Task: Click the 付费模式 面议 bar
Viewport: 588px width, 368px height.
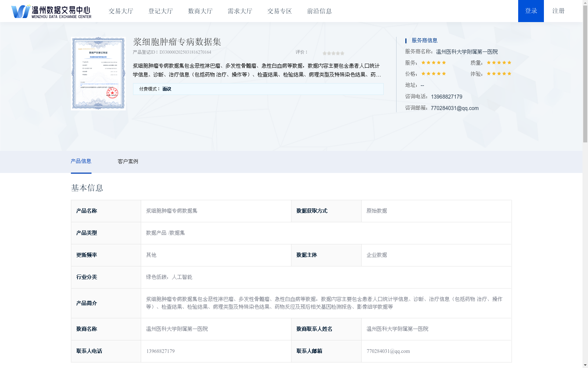Action: [258, 89]
